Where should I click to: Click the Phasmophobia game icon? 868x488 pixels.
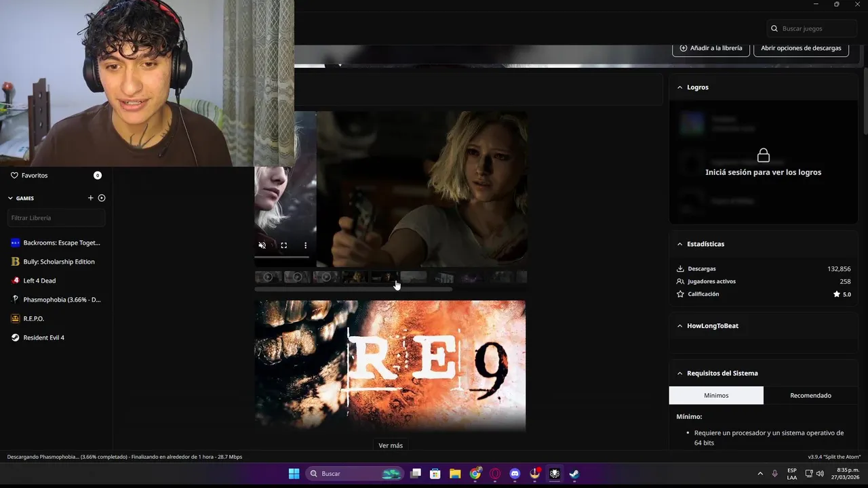point(16,300)
